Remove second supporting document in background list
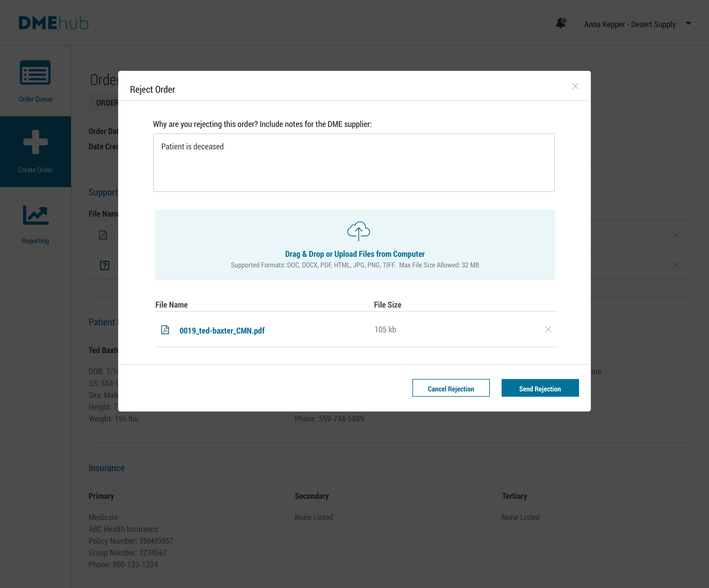Screen dimensions: 709x588 tap(676, 265)
